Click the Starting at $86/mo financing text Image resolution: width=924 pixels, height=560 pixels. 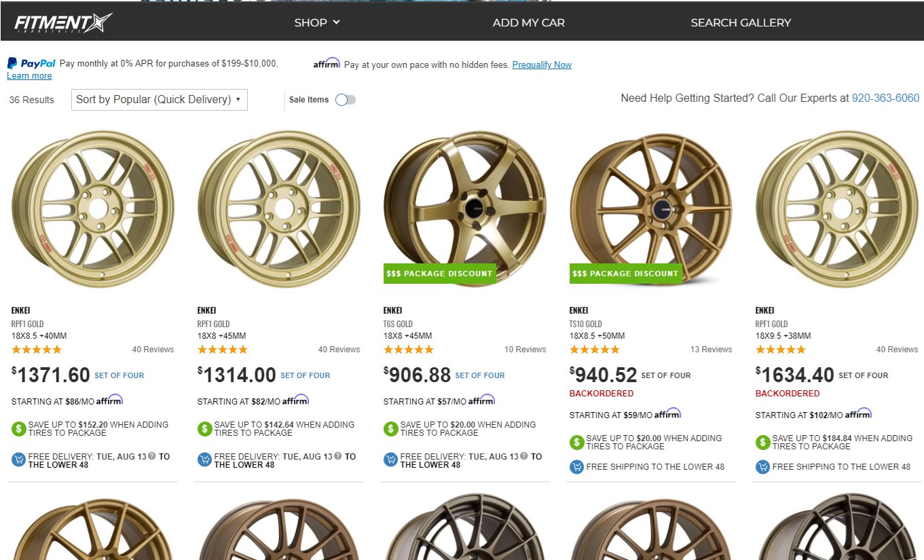click(x=52, y=402)
